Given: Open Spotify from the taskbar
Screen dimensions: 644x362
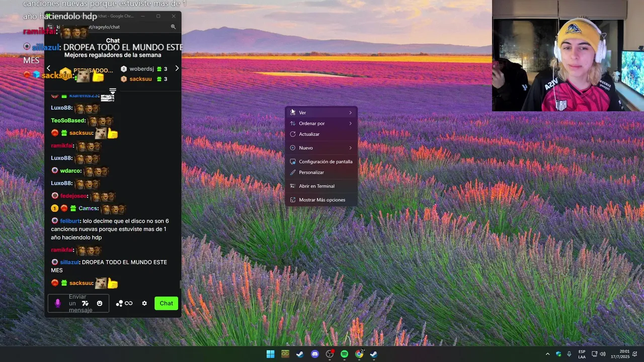Looking at the screenshot, I should [344, 354].
